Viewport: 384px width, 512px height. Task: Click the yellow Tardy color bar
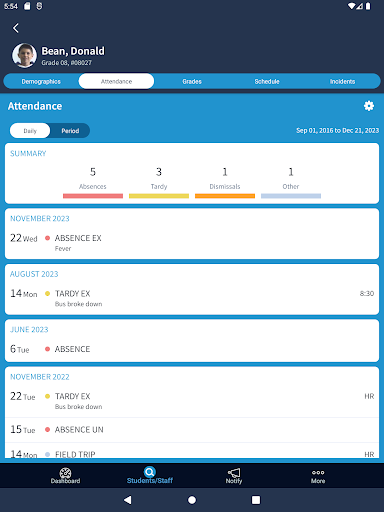click(159, 196)
